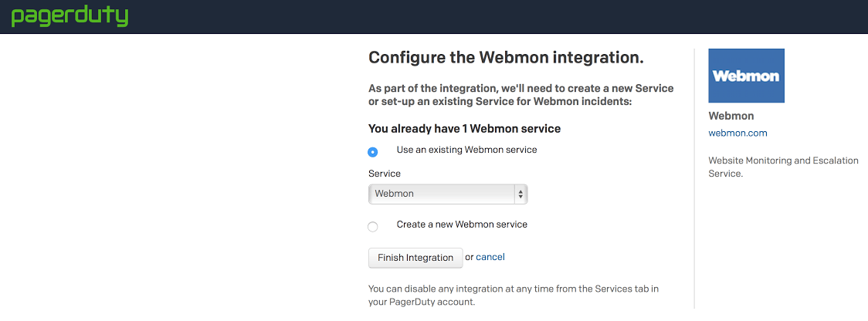
Task: Choose the Create a new Webmon service radio
Action: click(x=373, y=227)
